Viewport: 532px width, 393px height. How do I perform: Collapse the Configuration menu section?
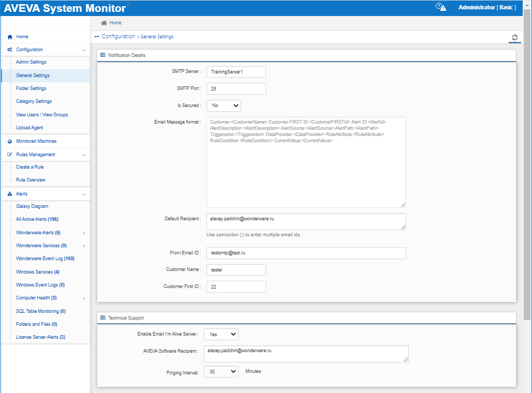84,50
